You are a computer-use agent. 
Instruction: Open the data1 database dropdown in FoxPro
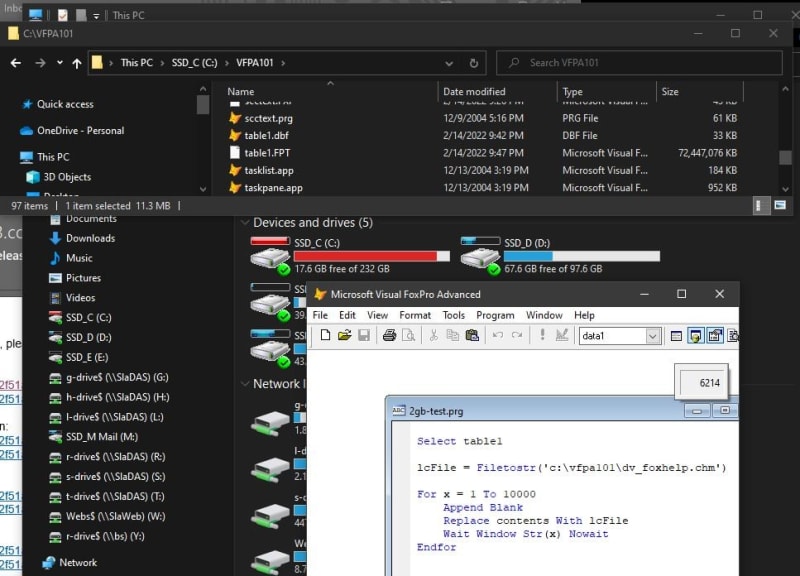click(653, 336)
